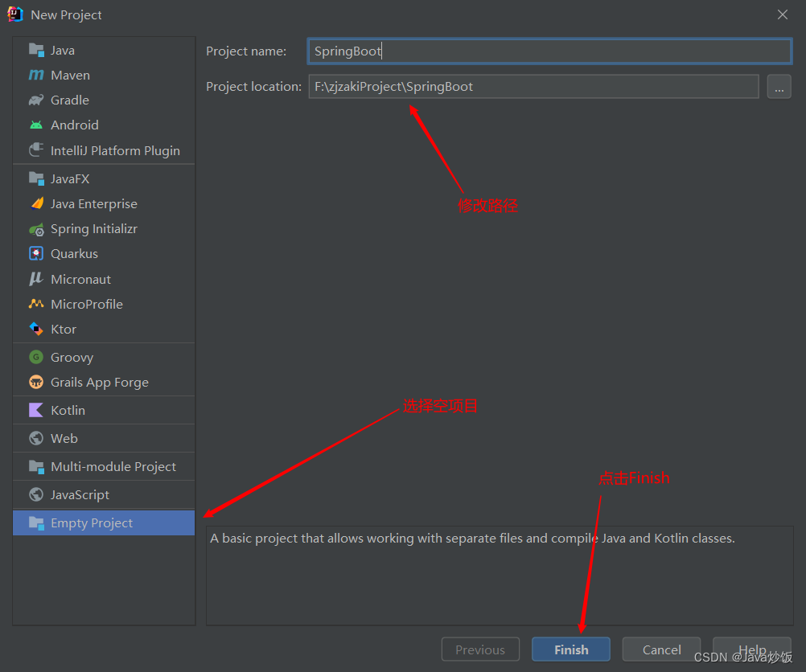Select JavaFX in the list
Screen dimensions: 806x672
pos(104,178)
